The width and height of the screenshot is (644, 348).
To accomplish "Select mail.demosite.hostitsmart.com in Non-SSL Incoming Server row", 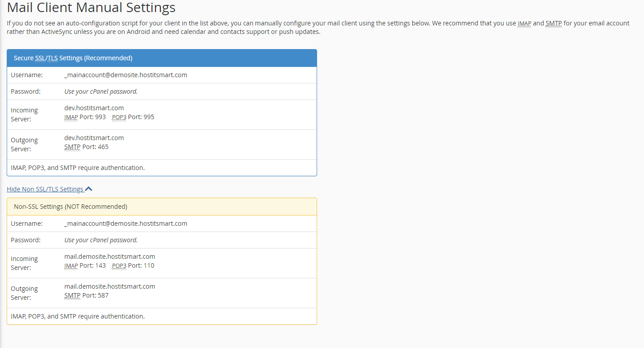I will pos(110,257).
